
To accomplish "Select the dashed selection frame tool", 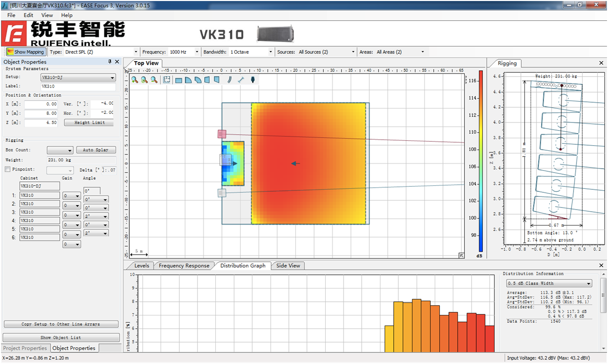I will coord(166,80).
